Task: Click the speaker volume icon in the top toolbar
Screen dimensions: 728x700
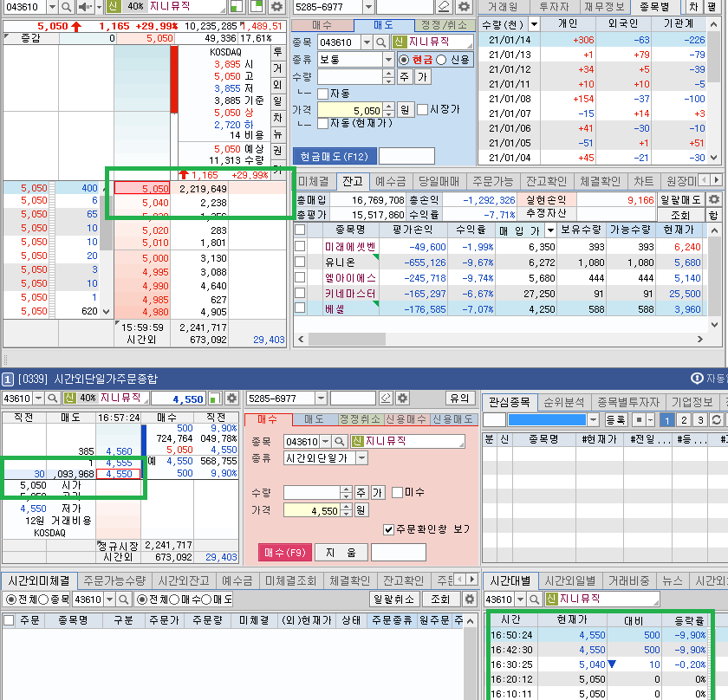Action: (83, 7)
